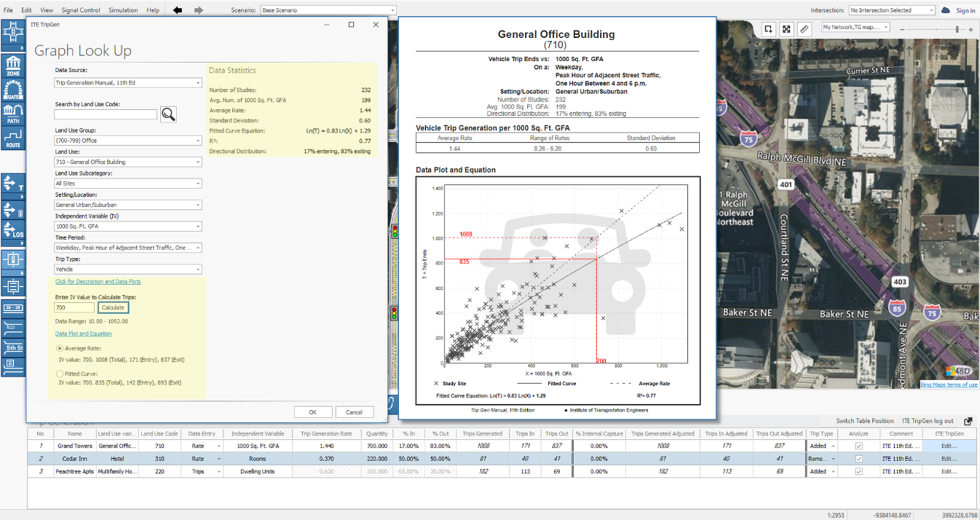Open Trip Type dropdown for Cedar Inn row
Viewport: 980px width, 520px height.
(x=833, y=459)
